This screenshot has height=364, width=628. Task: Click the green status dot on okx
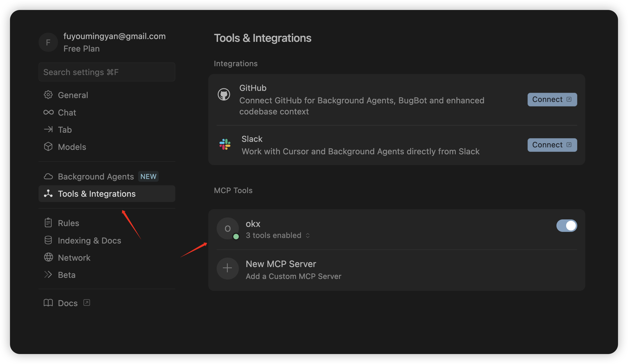(236, 236)
